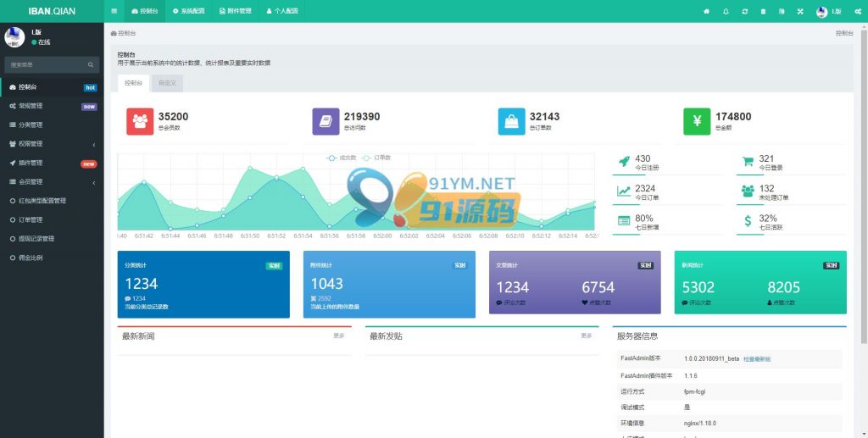Click the green 总金额 yen icon

pos(697,121)
